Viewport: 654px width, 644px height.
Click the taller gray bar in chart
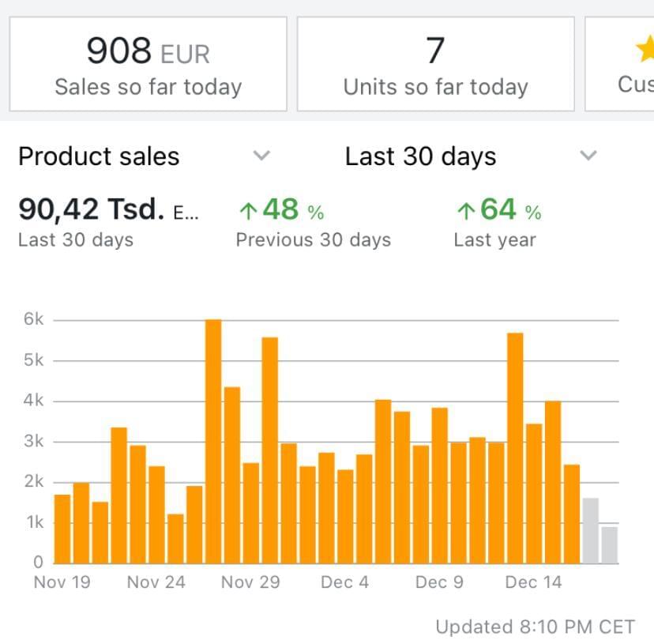(x=590, y=530)
